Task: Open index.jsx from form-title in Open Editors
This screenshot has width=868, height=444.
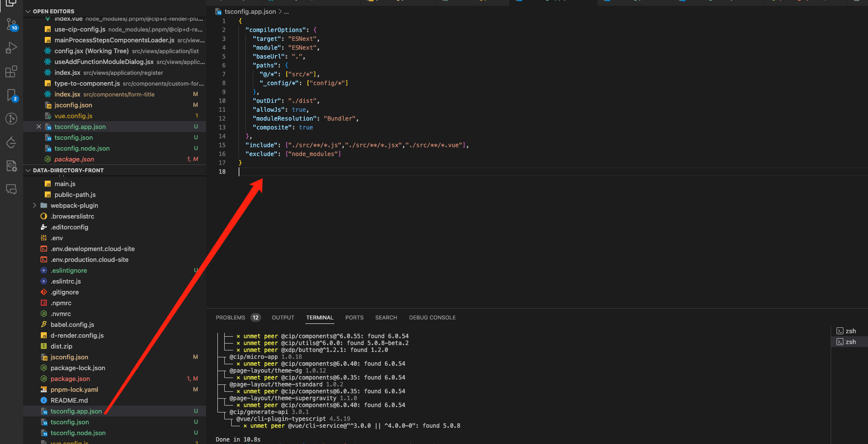Action: pos(115,94)
